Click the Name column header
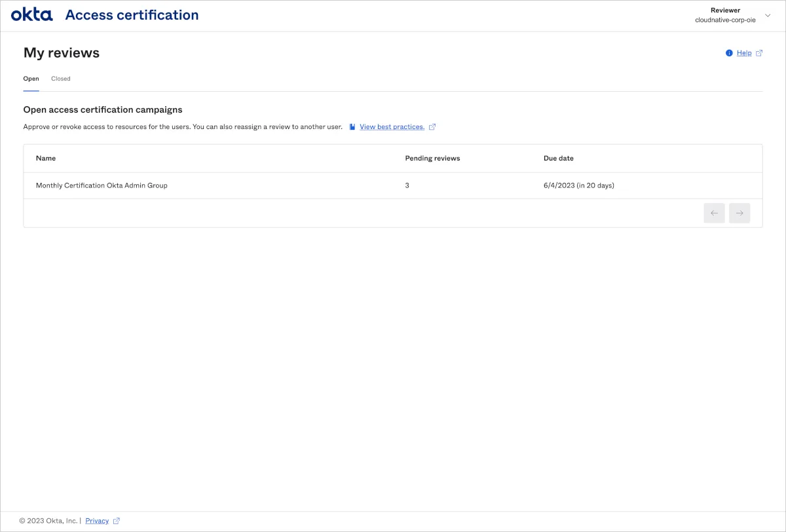The image size is (786, 532). [x=46, y=159]
